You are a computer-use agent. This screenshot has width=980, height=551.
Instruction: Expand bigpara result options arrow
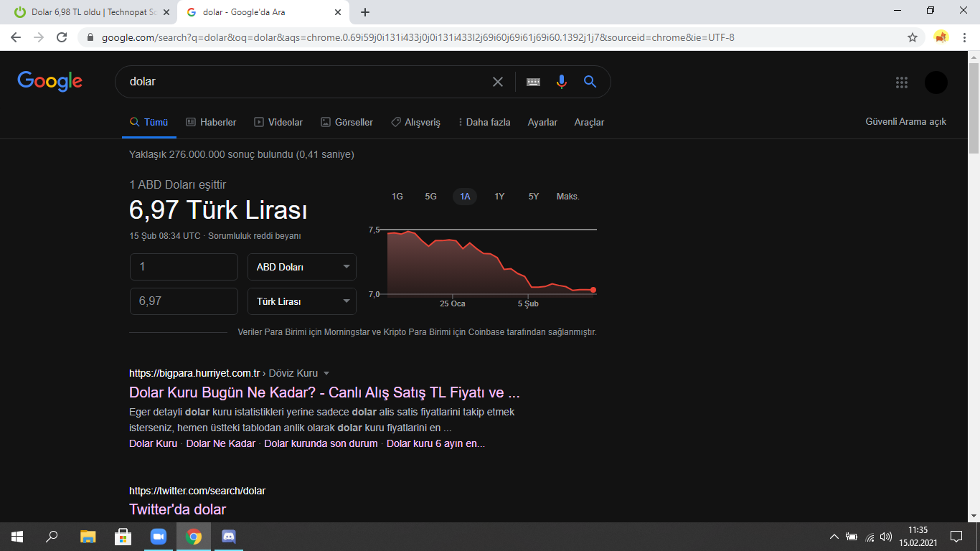[x=326, y=374]
